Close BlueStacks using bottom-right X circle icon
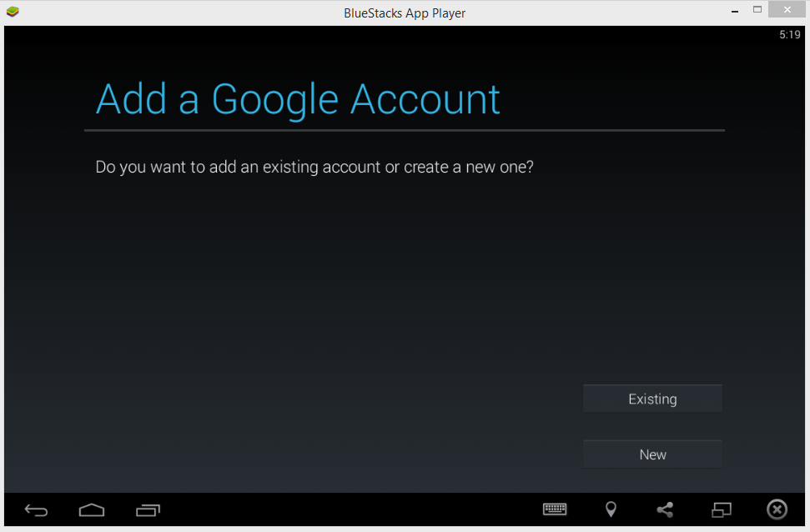Image resolution: width=810 pixels, height=532 pixels. click(777, 509)
